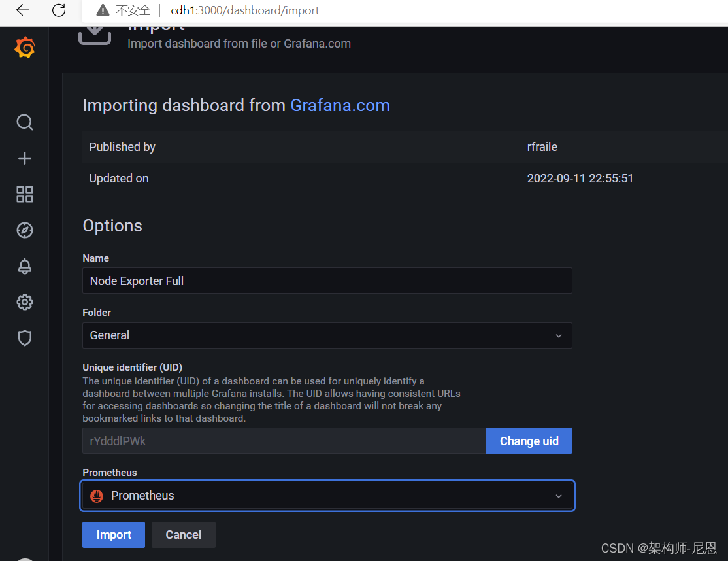Viewport: 728px width, 561px height.
Task: Reload the page with browser refresh icon
Action: tap(59, 10)
